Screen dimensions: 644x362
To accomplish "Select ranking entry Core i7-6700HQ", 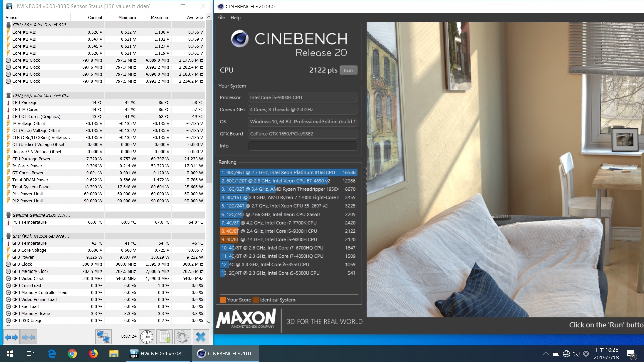I will [288, 248].
